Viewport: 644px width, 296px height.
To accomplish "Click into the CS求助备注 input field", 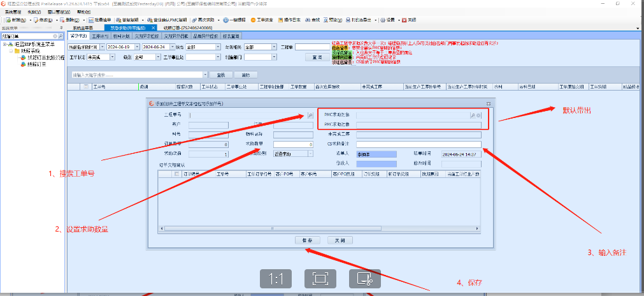I will [x=419, y=144].
